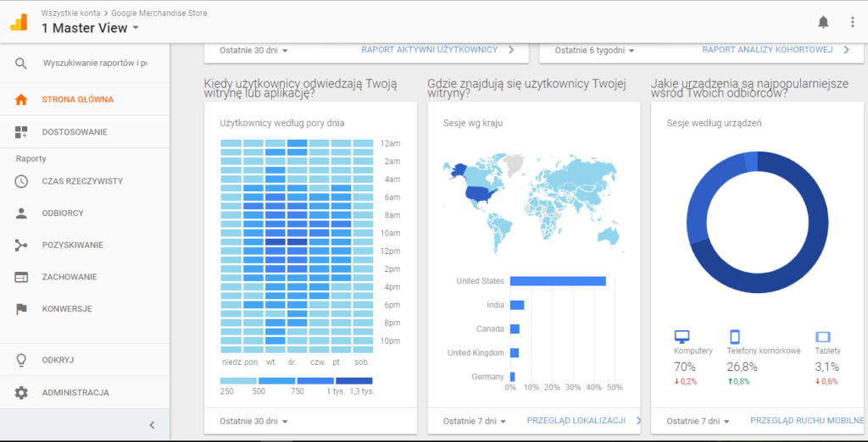Click the Dostosowanie dashboard icon

click(x=21, y=131)
